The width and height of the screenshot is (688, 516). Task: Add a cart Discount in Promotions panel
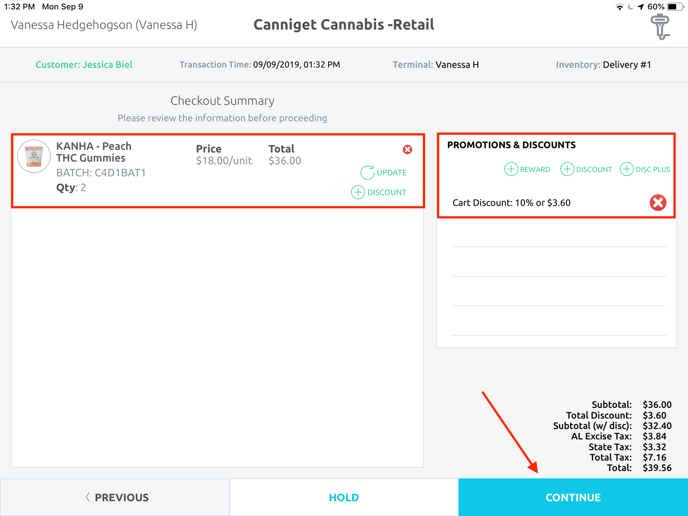click(586, 169)
